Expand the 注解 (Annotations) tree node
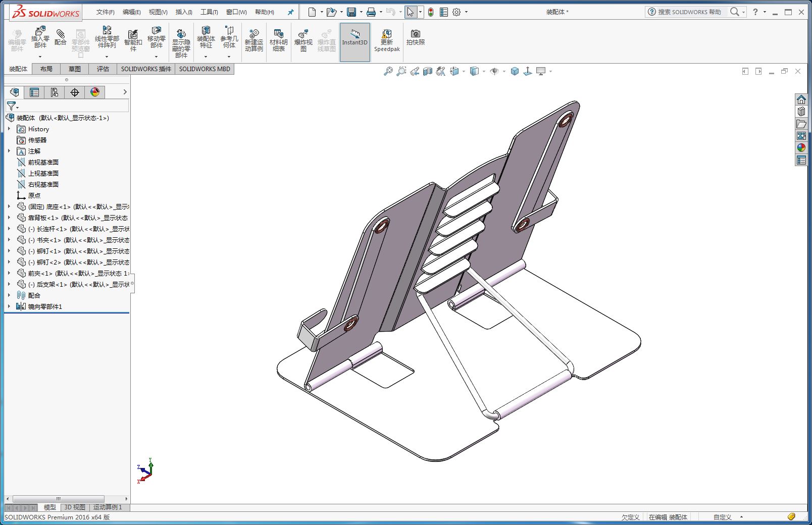812x525 pixels. [x=9, y=151]
